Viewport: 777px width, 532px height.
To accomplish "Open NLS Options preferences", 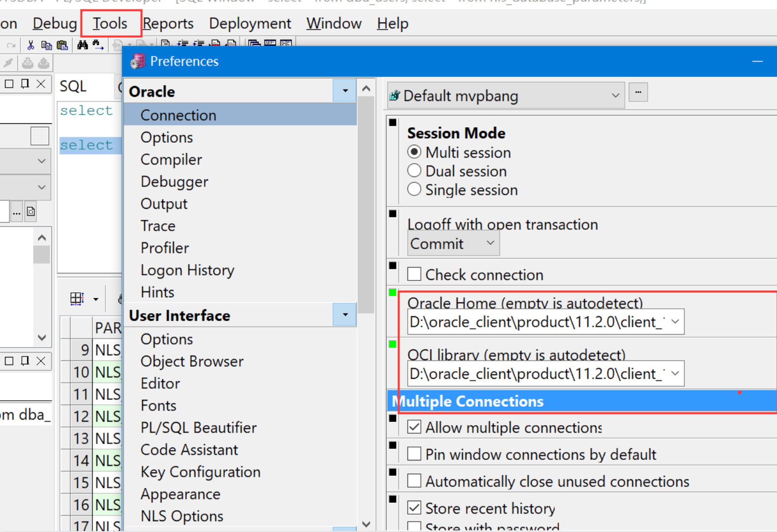I will 182,516.
